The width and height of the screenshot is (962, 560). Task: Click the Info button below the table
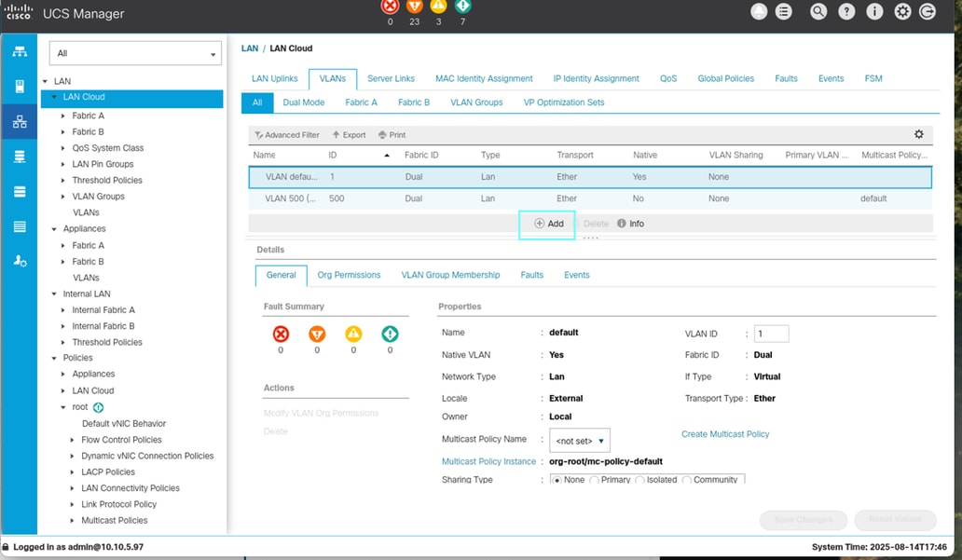pos(631,224)
